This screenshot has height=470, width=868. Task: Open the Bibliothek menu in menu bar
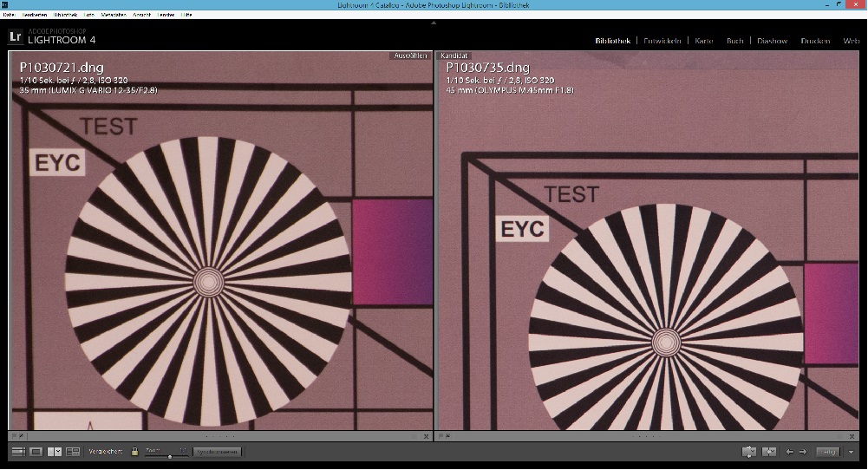click(66, 15)
